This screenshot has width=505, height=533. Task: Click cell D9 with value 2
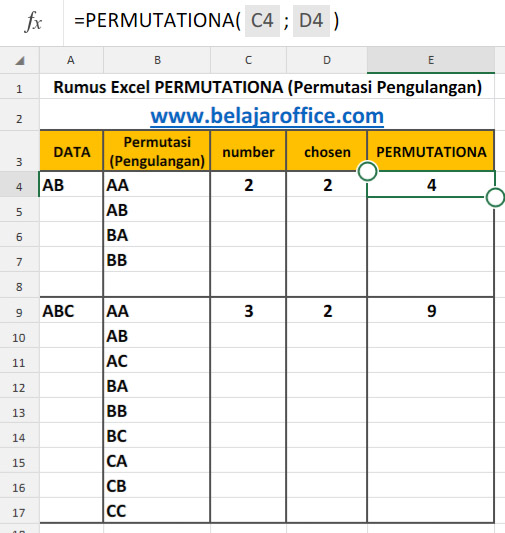point(327,310)
